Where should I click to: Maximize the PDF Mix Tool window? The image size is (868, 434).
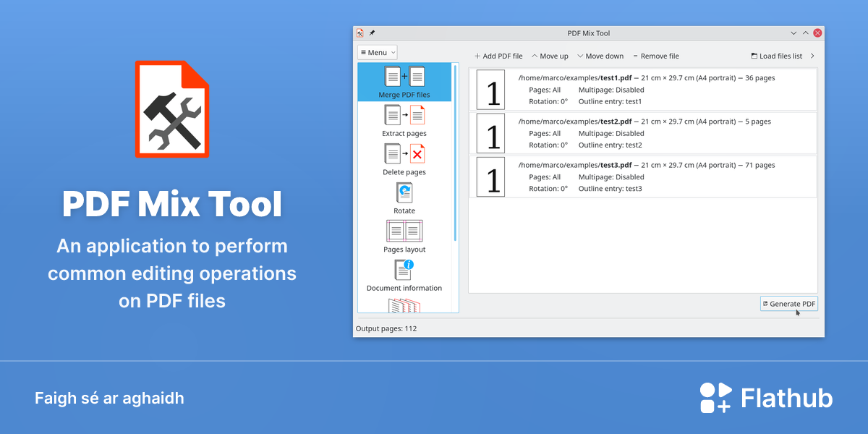pyautogui.click(x=806, y=33)
